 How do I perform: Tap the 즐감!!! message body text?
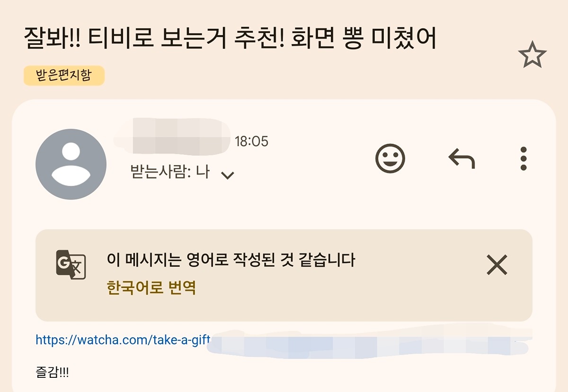point(52,372)
